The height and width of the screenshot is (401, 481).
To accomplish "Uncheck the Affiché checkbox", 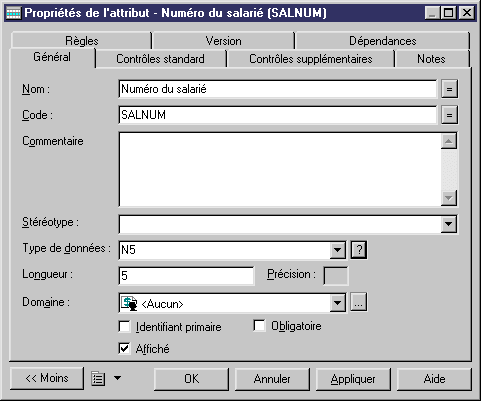I will tap(124, 349).
